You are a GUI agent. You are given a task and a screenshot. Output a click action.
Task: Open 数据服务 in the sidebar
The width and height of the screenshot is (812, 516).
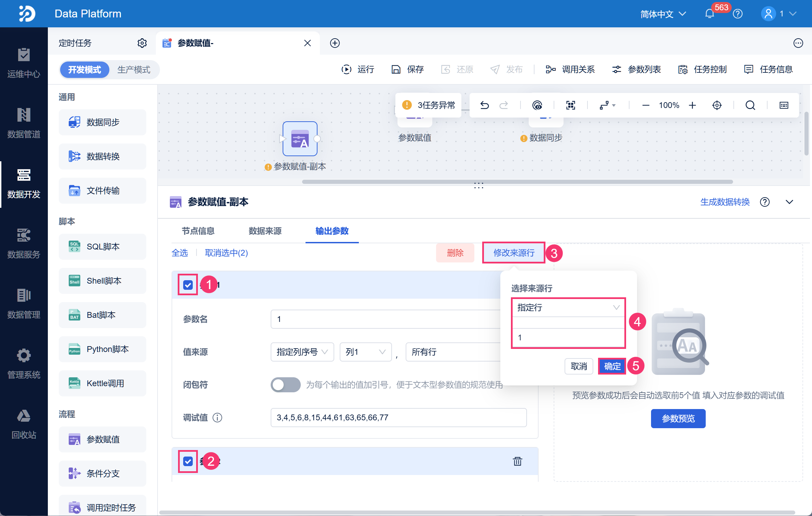coord(24,244)
